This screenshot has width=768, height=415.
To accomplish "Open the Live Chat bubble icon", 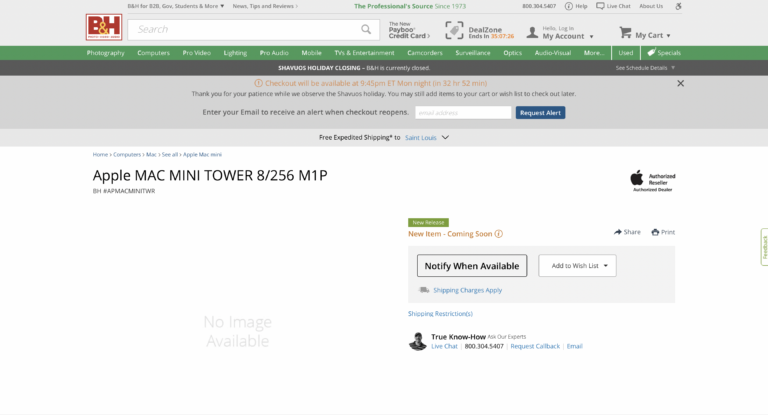I will tap(600, 6).
